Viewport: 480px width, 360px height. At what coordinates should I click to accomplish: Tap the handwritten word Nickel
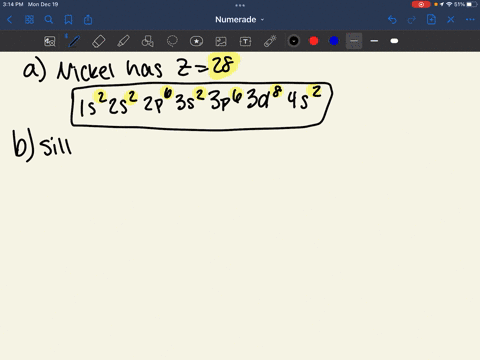click(85, 70)
